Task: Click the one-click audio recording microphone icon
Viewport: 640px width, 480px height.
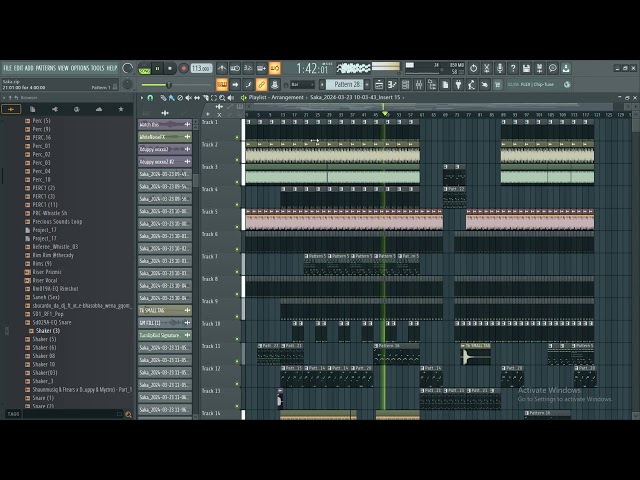Action: click(x=500, y=68)
